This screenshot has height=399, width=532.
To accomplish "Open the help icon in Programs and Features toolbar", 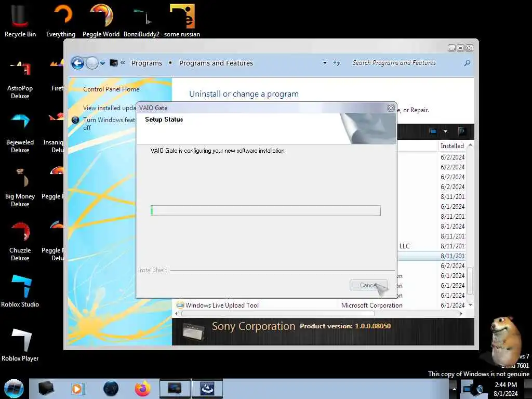I will point(461,131).
